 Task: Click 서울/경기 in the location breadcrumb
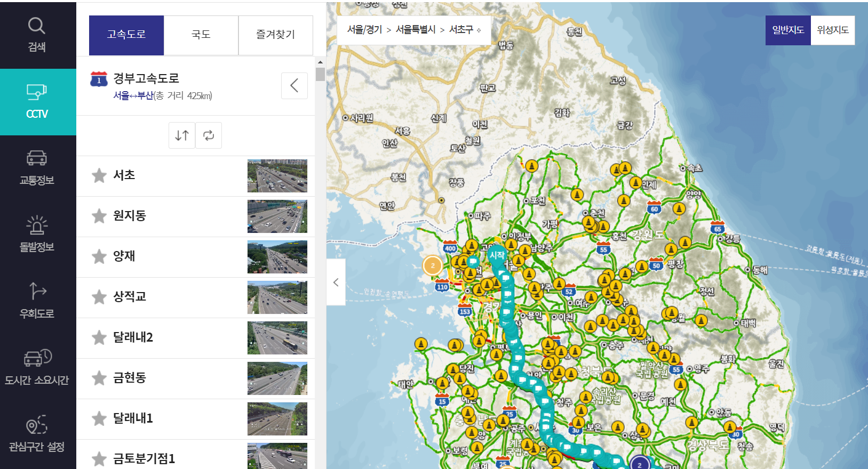point(364,30)
